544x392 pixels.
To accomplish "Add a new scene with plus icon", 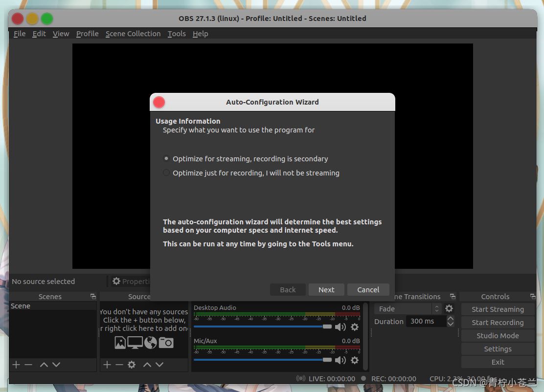I will coord(16,365).
